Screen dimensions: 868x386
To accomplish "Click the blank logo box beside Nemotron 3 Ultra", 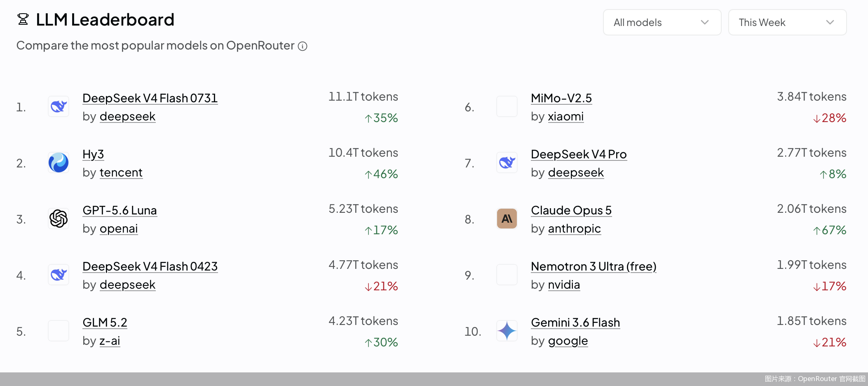I will (507, 275).
